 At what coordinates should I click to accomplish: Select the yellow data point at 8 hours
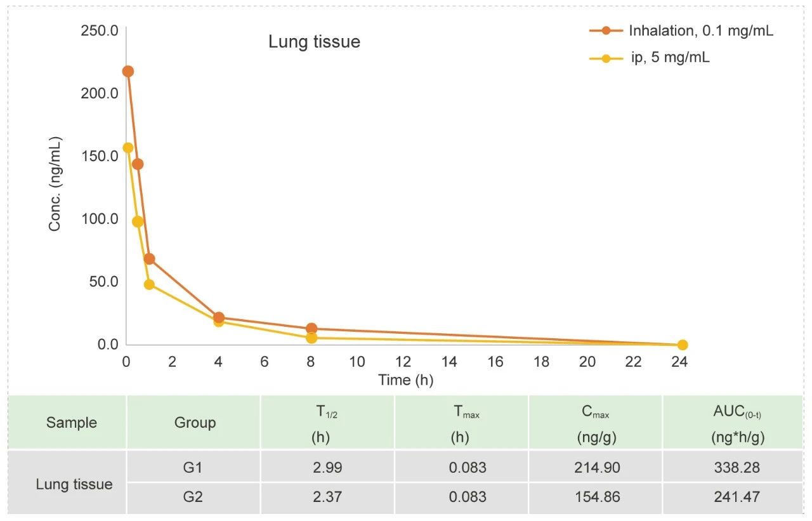tap(311, 338)
